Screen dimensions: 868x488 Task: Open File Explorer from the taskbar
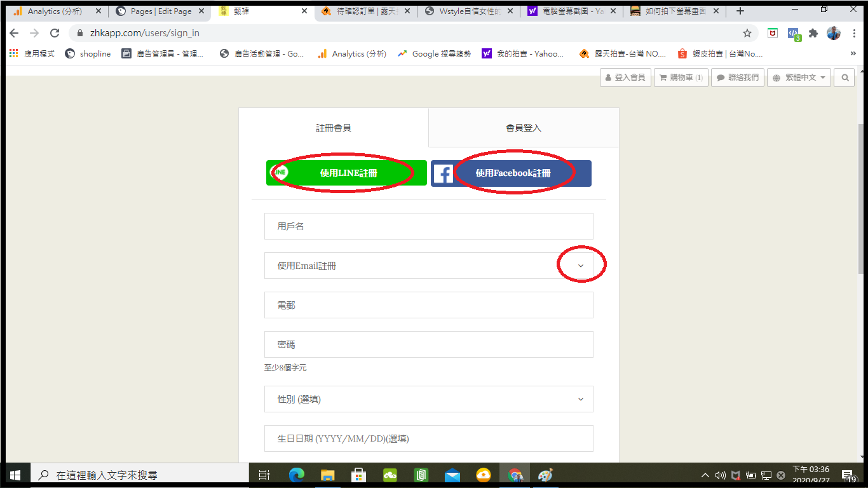(x=327, y=475)
